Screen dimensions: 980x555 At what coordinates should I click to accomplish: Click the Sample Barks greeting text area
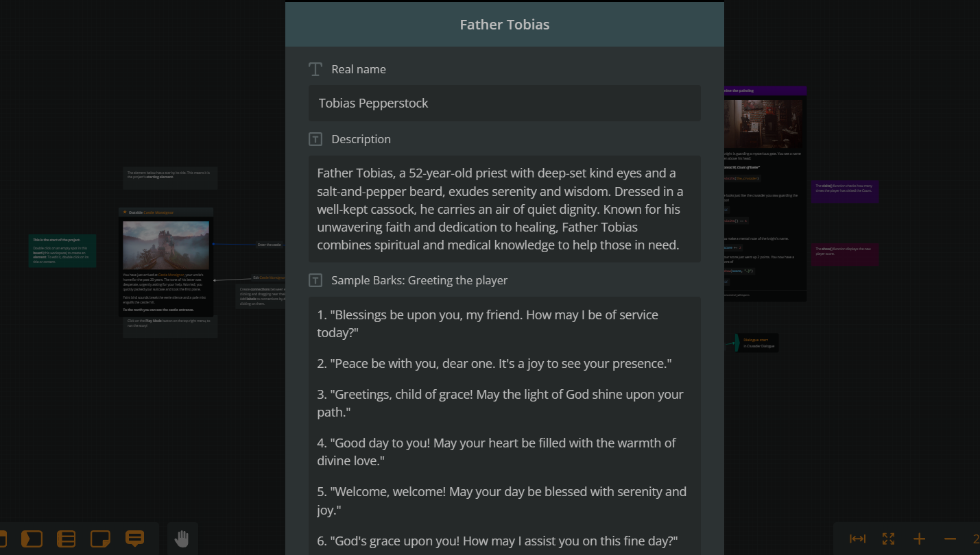pos(505,425)
